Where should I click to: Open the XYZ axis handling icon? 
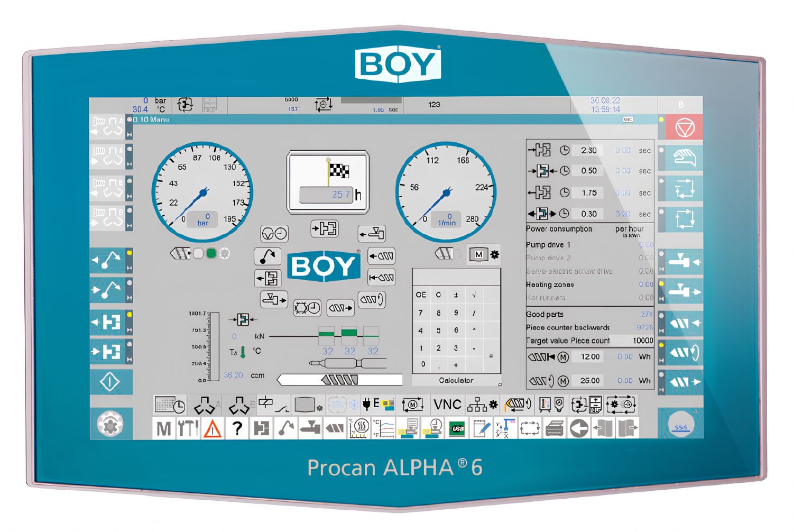[x=505, y=428]
